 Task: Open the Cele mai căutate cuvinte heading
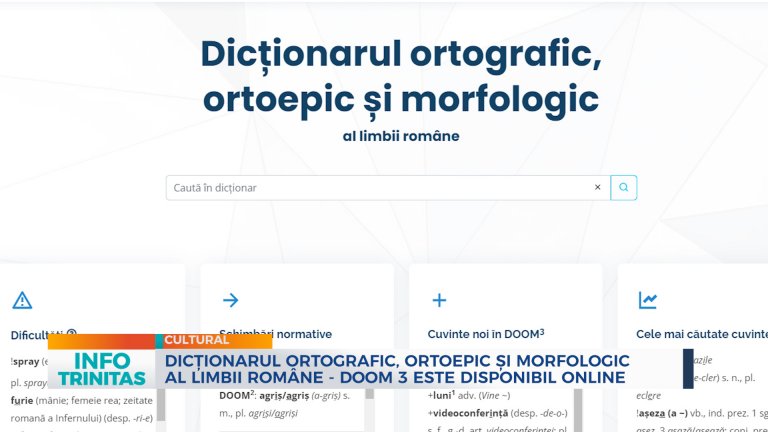[x=702, y=334]
